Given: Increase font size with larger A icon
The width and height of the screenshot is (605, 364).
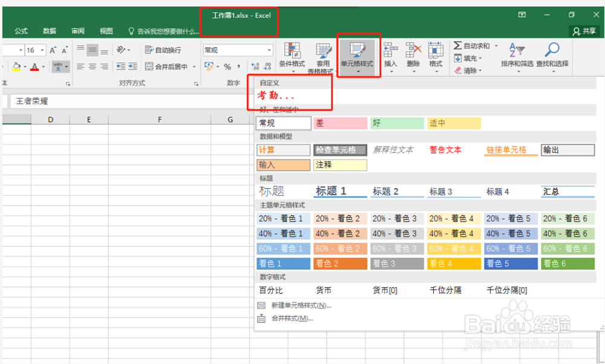Looking at the screenshot, I should (x=53, y=50).
